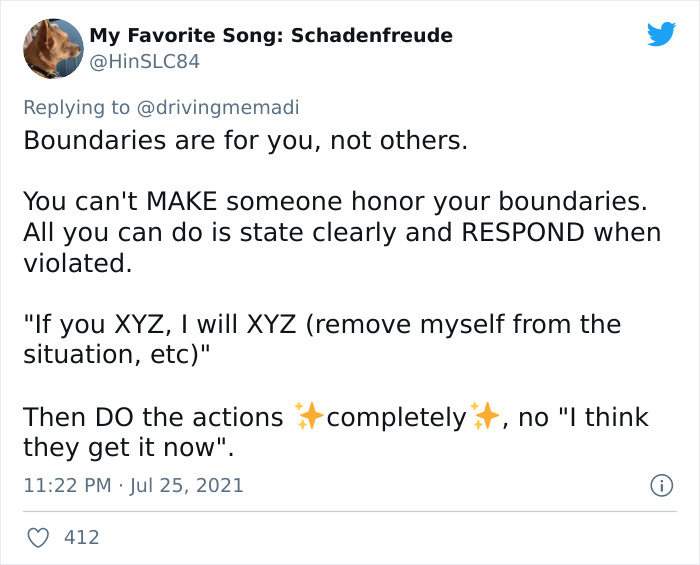Open the @HinSLC84 handle
The image size is (700, 565).
point(145,62)
